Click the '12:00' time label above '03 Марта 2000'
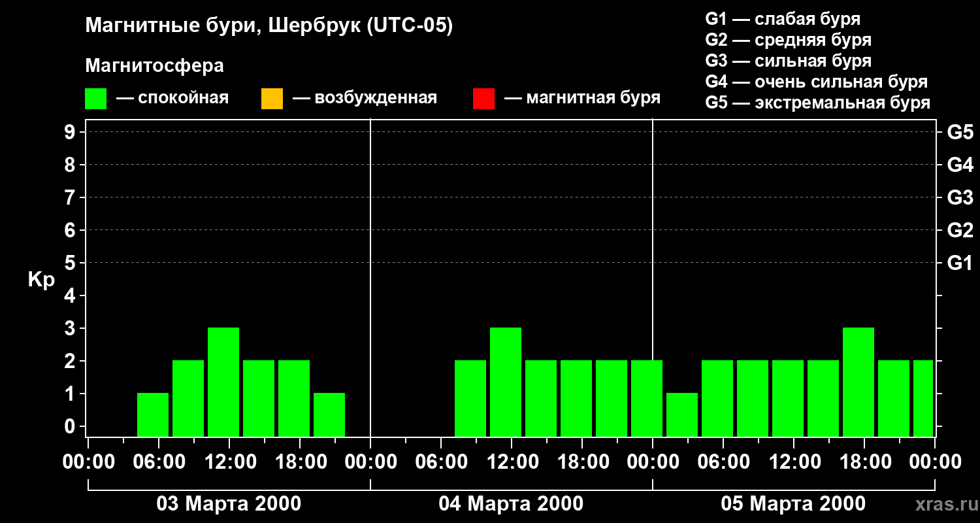The width and height of the screenshot is (980, 523). 229,462
